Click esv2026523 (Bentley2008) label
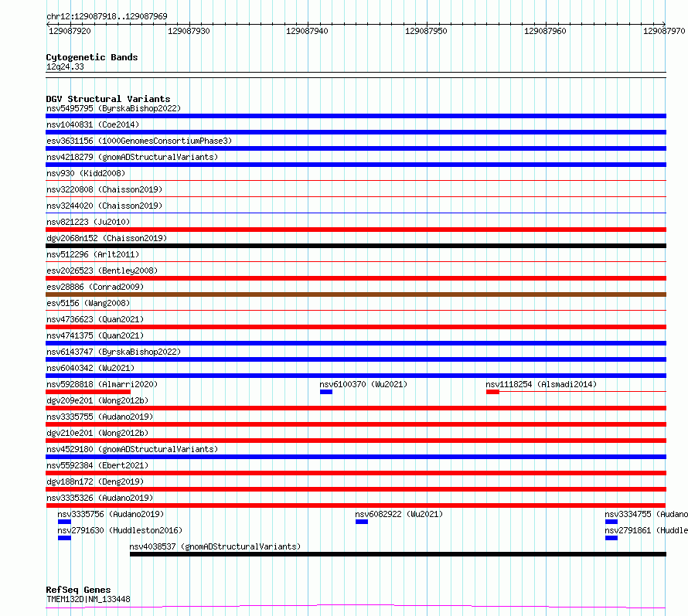Image resolution: width=688 pixels, height=616 pixels. pos(102,271)
